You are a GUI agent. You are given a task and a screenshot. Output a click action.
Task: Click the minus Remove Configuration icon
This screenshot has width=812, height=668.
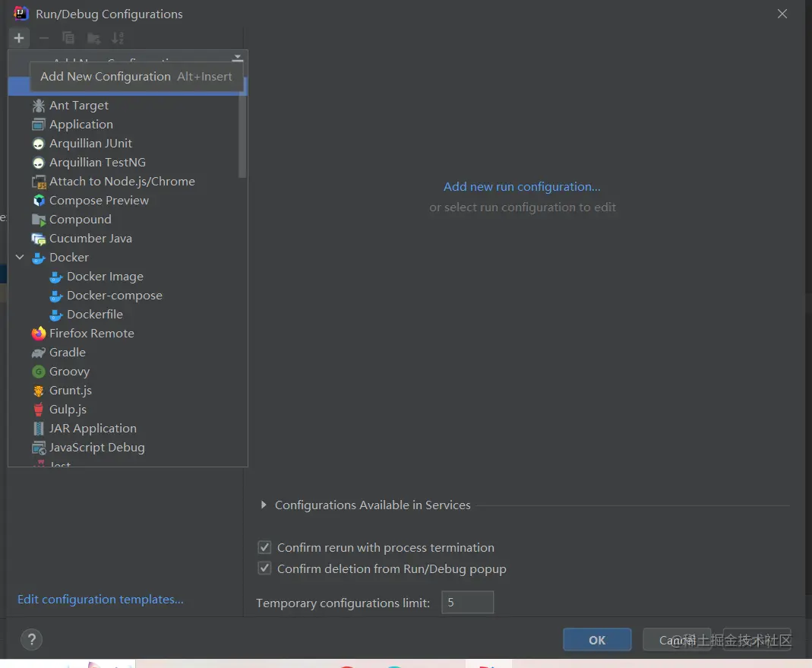click(x=44, y=38)
